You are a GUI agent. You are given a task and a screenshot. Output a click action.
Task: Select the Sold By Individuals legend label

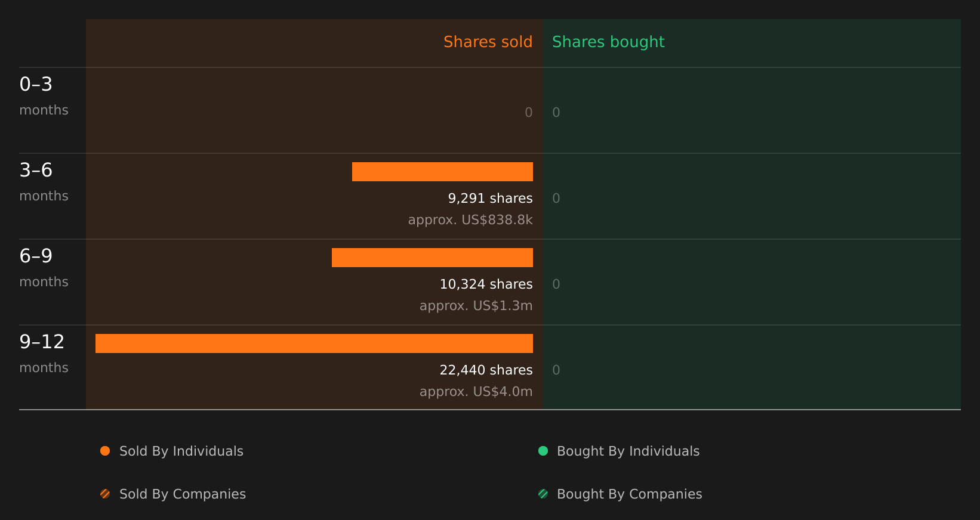[181, 451]
